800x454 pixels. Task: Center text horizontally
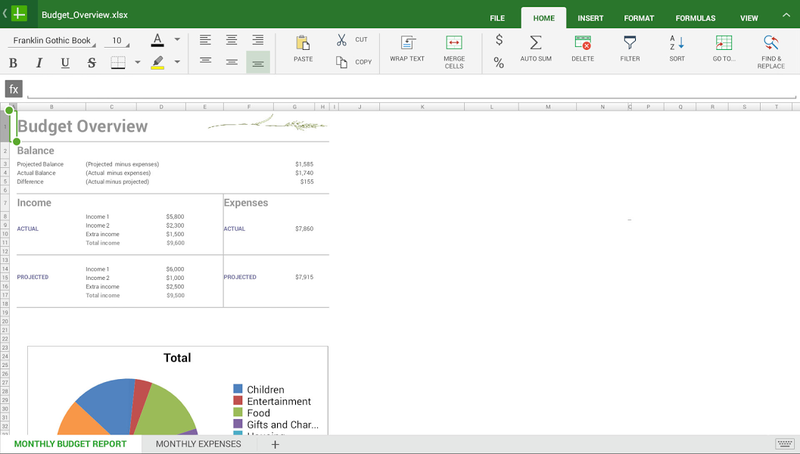tap(232, 40)
